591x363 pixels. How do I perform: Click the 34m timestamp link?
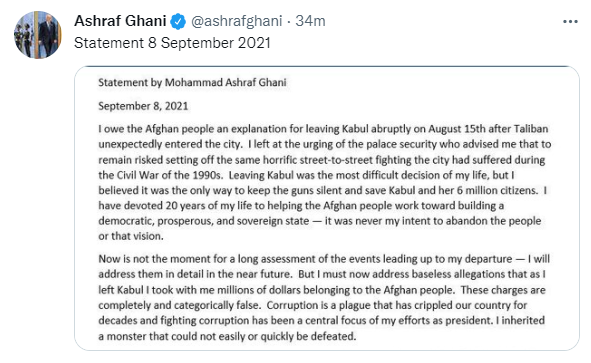click(x=310, y=21)
